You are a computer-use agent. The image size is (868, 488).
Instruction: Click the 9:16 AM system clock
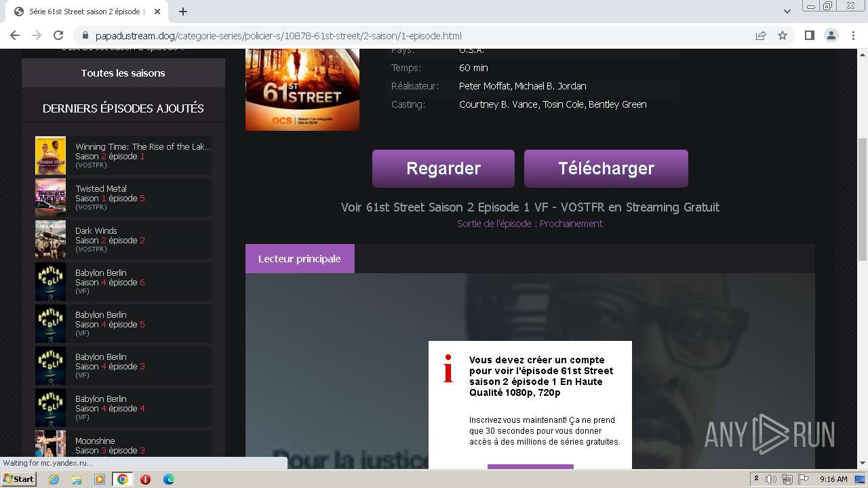[x=833, y=479]
